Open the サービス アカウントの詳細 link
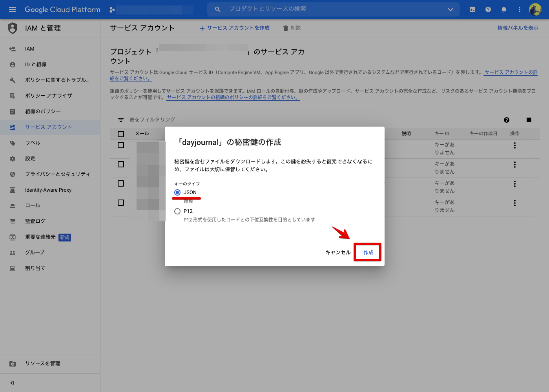 click(x=511, y=73)
